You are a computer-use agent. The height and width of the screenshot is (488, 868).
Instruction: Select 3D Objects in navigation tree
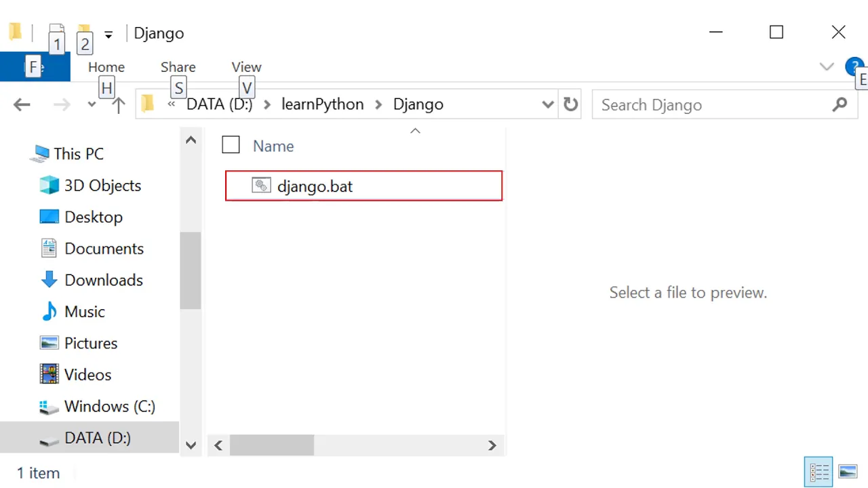coord(102,186)
